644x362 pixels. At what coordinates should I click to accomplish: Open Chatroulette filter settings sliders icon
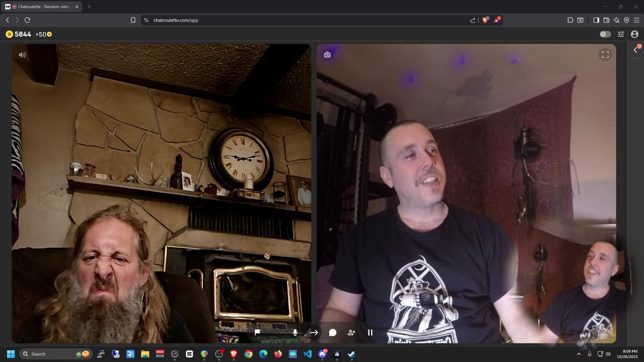pyautogui.click(x=621, y=34)
